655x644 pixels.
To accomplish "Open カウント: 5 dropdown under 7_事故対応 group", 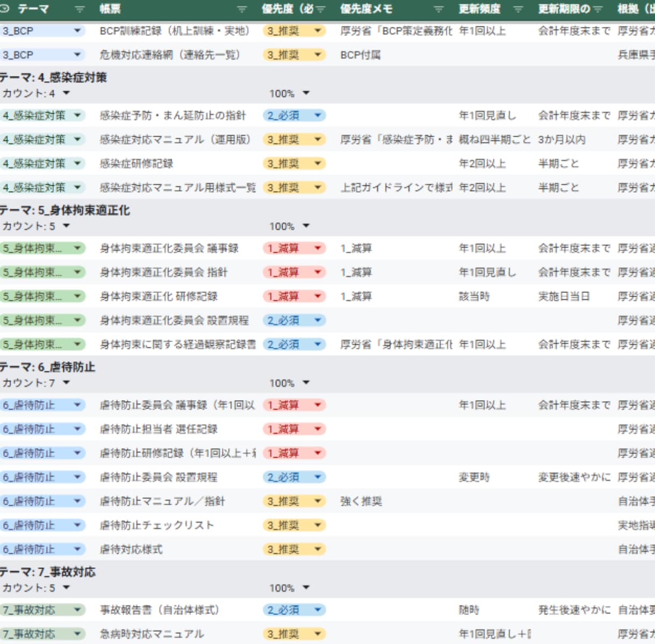I will tap(66, 588).
